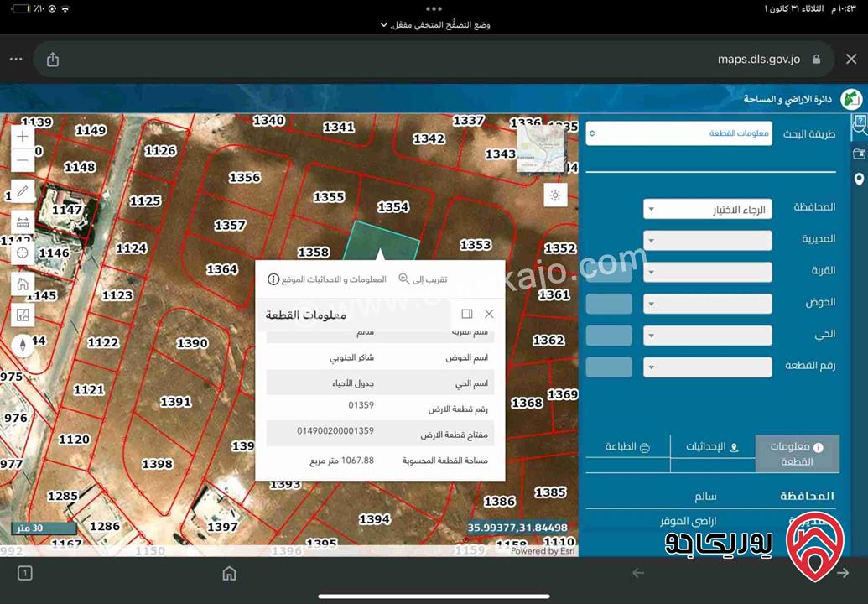Screen dimensions: 868x604
Task: Go to browser home page
Action: (x=229, y=574)
